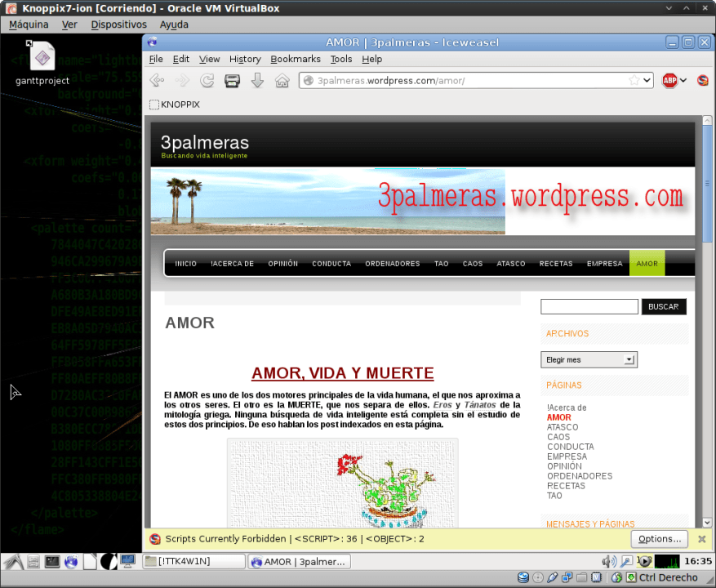Open the AMOR, VIDA Y MUERTE article link
Viewport: 716px width, 588px height.
[342, 373]
